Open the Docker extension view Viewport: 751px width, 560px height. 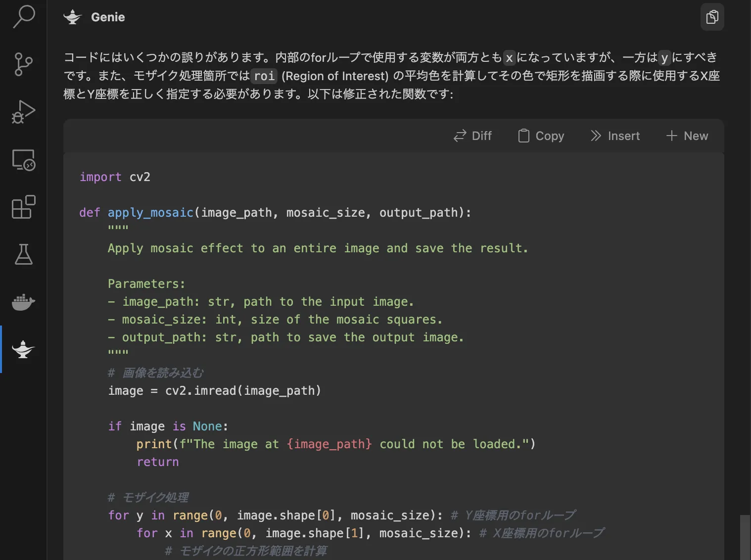tap(23, 302)
